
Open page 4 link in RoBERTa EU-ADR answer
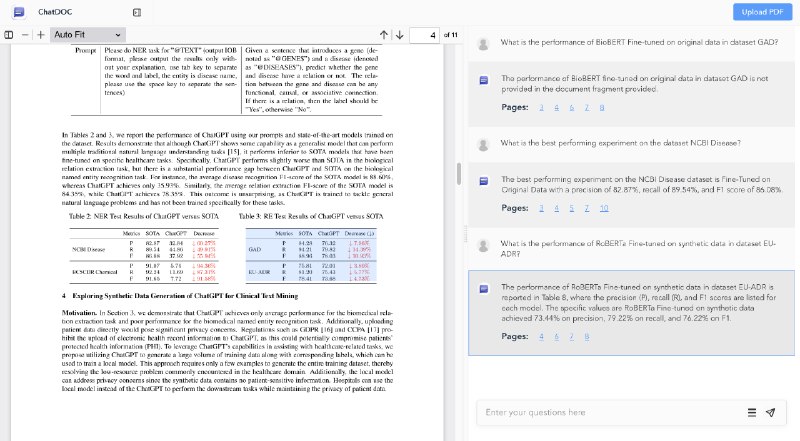[541, 336]
